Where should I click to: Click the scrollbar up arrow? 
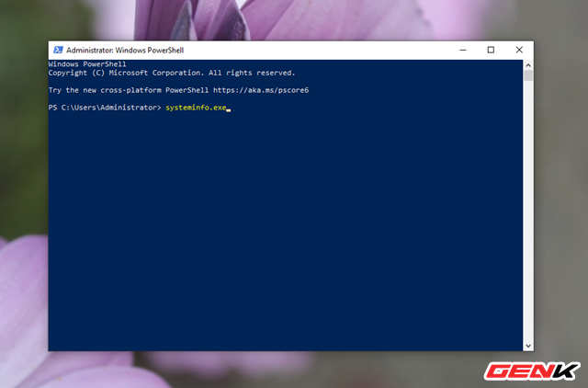(528, 65)
